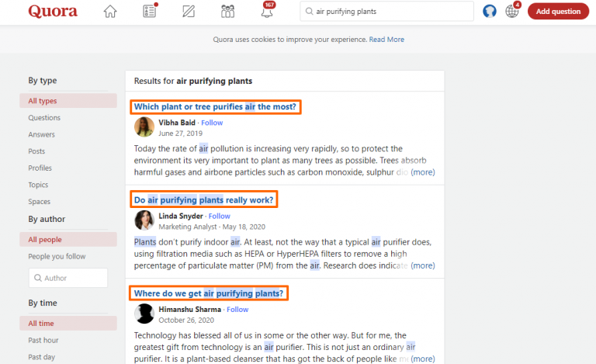Viewport: 596px width, 364px height.
Task: Open Do air purifying plants really work question
Action: [x=204, y=200]
